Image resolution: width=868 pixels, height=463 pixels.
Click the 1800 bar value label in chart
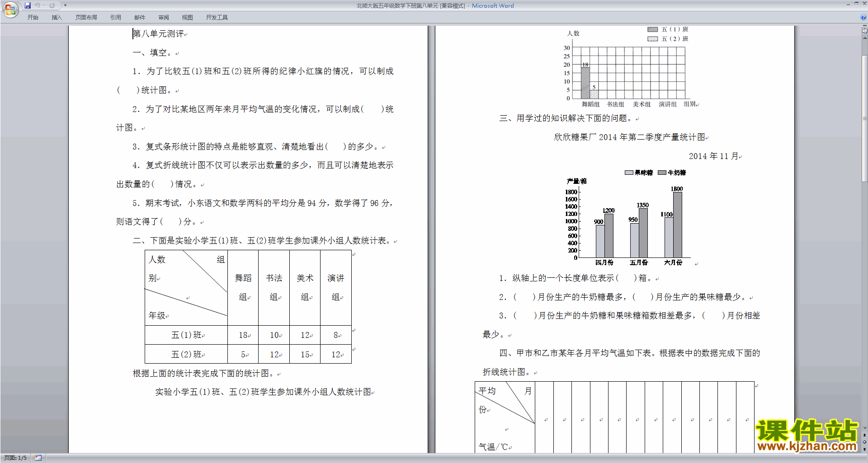pos(676,189)
